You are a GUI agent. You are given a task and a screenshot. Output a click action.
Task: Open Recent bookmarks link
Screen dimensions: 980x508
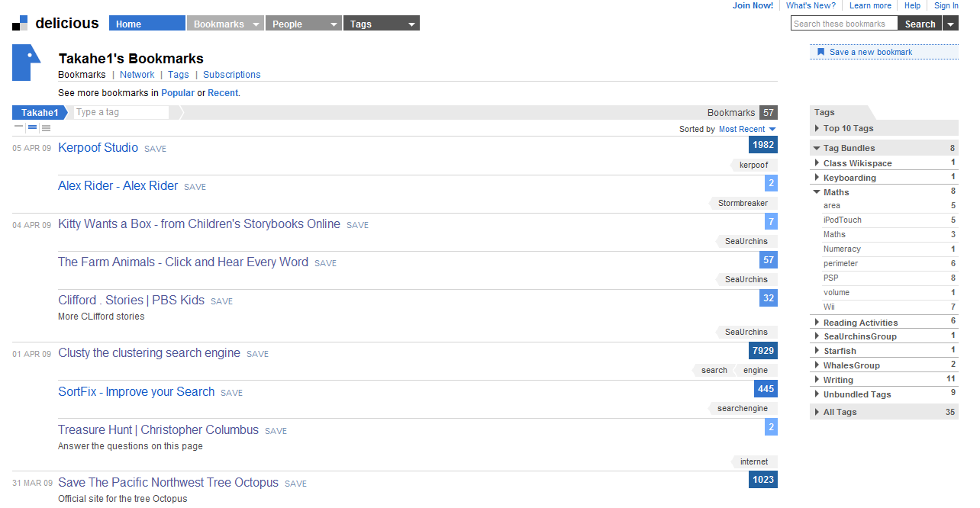[223, 93]
